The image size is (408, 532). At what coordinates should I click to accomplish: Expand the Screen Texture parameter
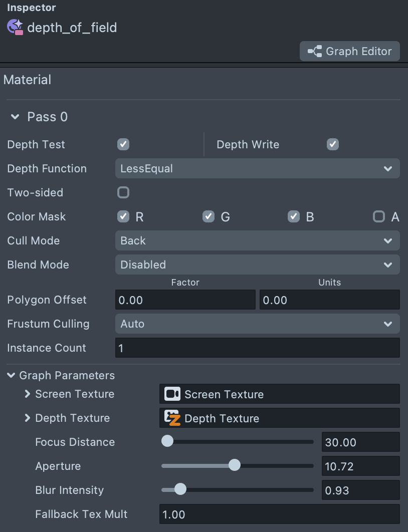point(27,394)
